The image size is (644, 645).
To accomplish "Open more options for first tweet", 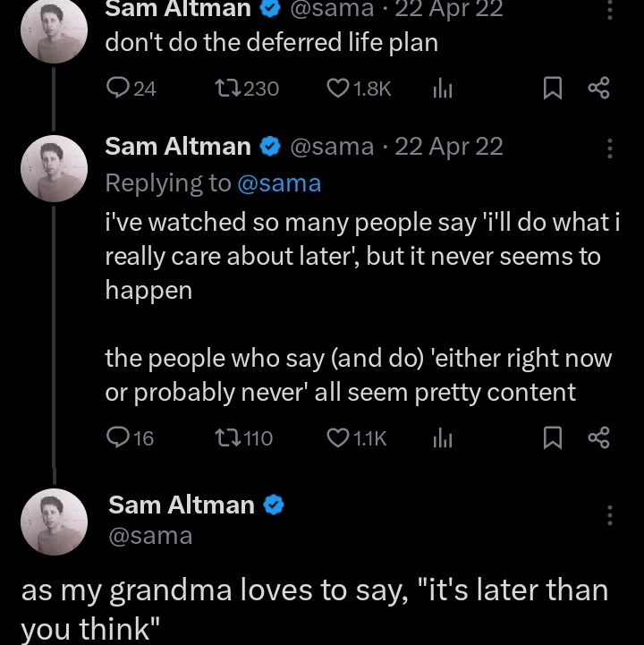I will (x=609, y=11).
